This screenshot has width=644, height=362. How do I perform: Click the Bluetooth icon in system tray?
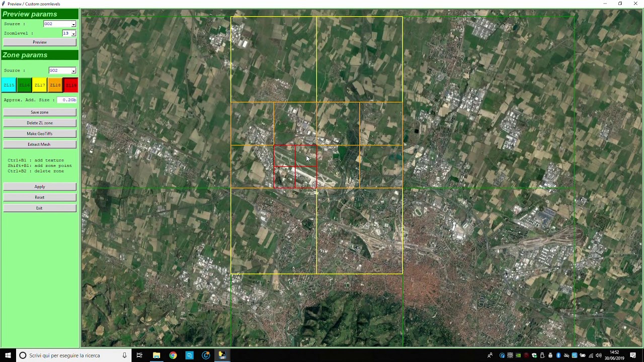[x=558, y=355]
